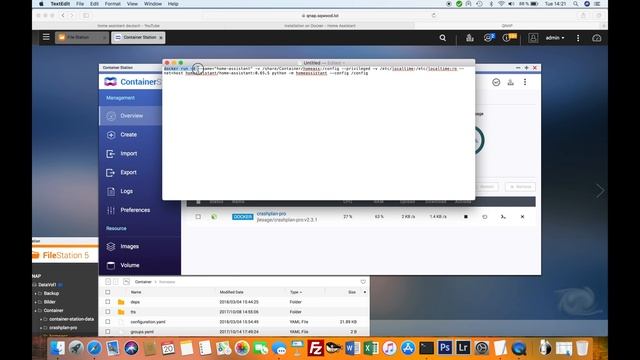This screenshot has width=640, height=360.
Task: Open the Format menu in menu bar
Action: (113, 4)
